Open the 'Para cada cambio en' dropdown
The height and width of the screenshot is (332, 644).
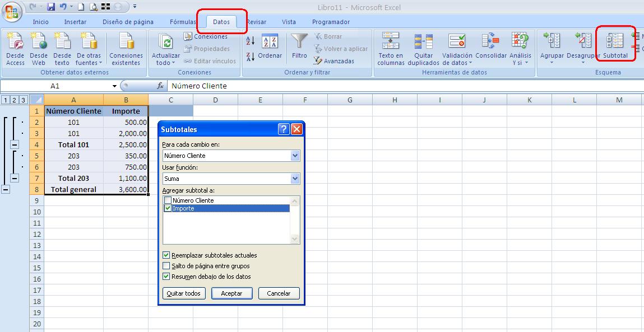tap(295, 156)
